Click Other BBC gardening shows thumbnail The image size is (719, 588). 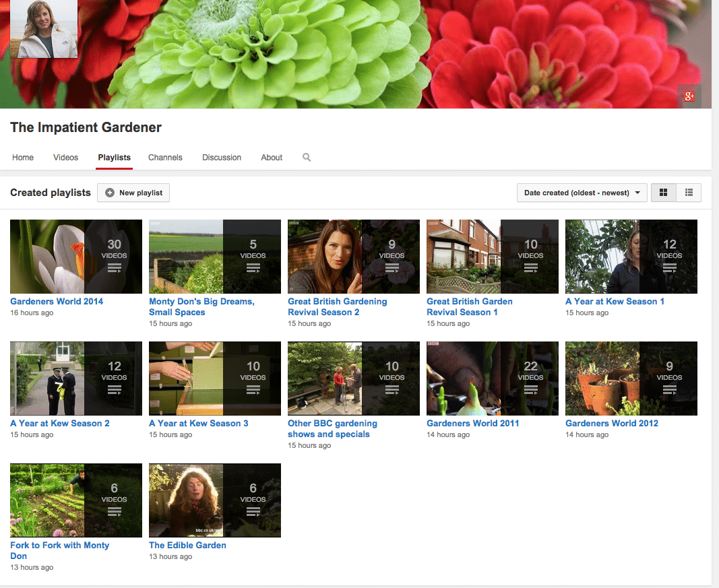point(354,379)
